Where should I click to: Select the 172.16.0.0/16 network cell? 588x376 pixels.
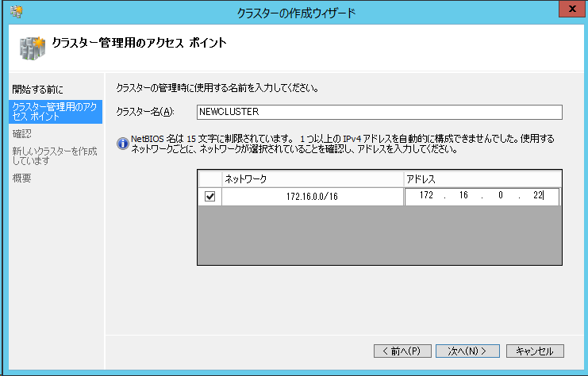[x=312, y=197]
